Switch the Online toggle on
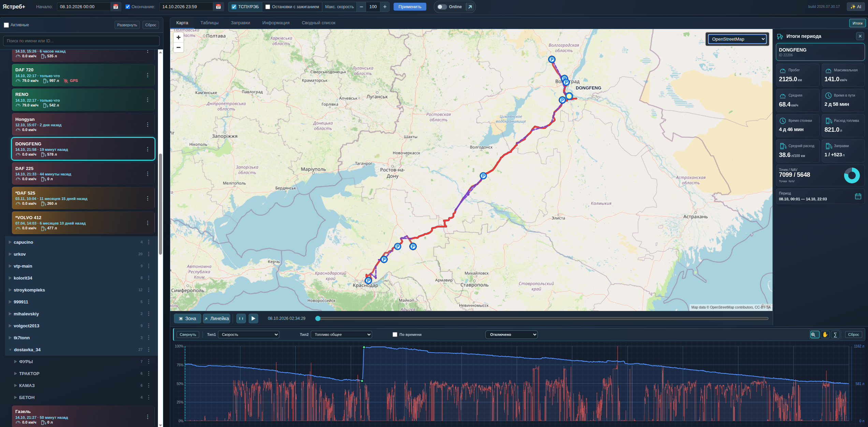The width and height of the screenshot is (868, 427). 442,7
